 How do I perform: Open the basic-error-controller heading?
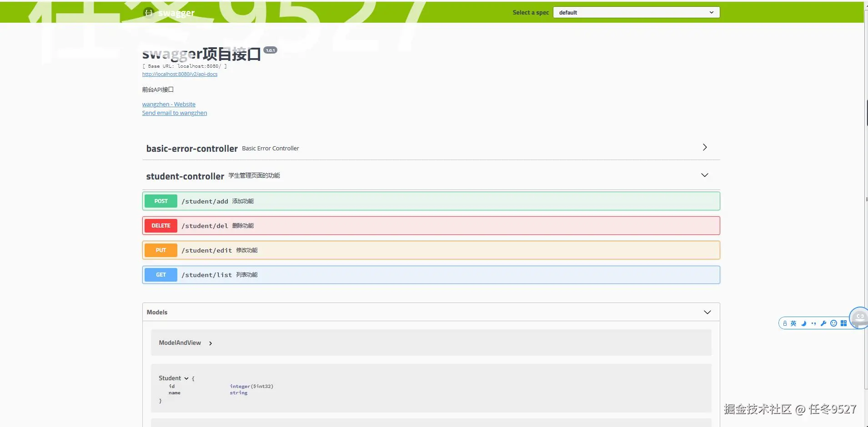pos(192,149)
